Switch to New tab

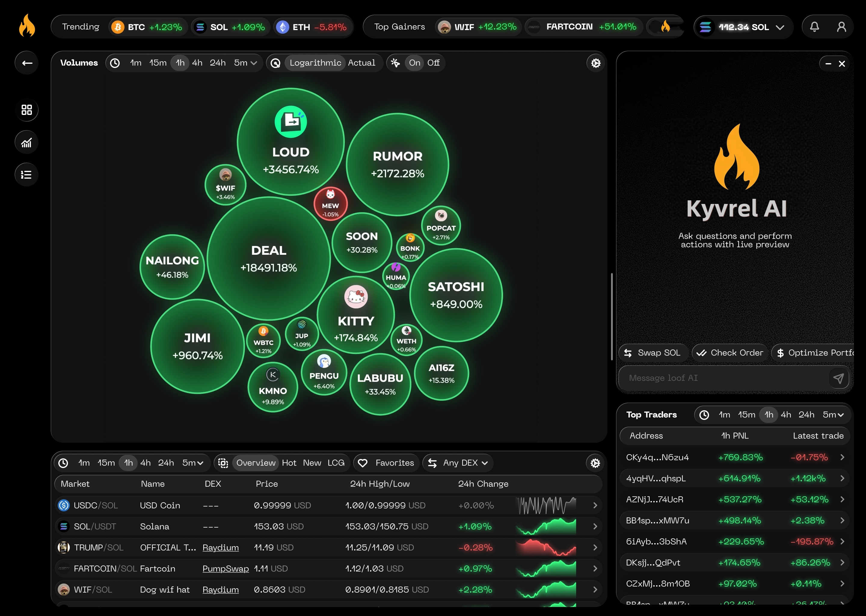click(312, 463)
